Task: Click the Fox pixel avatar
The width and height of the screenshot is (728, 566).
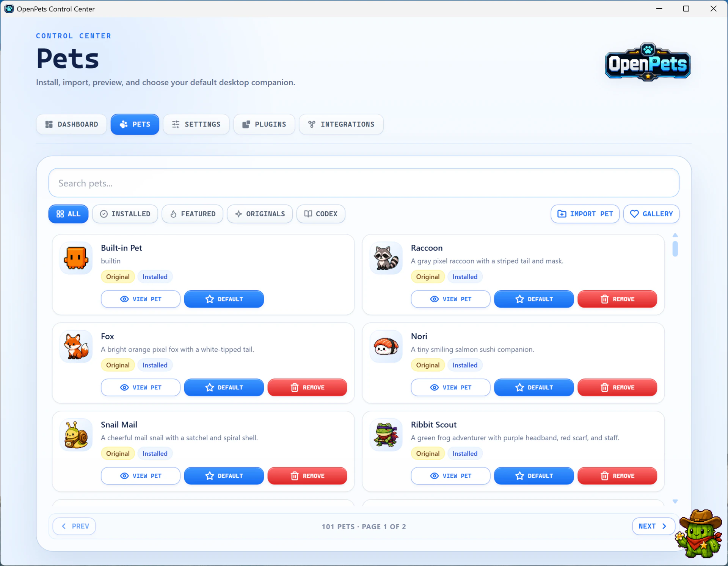Action: (x=76, y=346)
